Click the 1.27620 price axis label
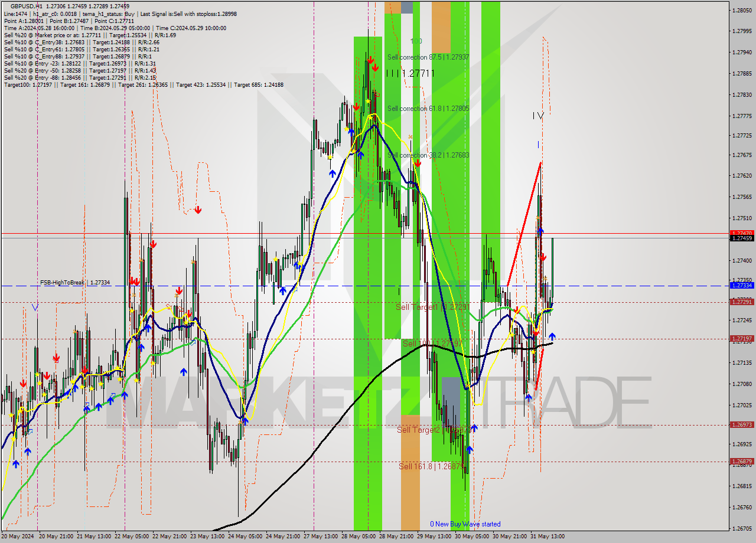This screenshot has height=543, width=756. [742, 176]
